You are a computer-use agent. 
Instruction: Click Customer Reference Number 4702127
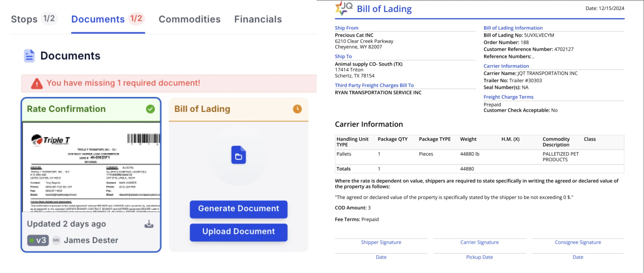528,49
